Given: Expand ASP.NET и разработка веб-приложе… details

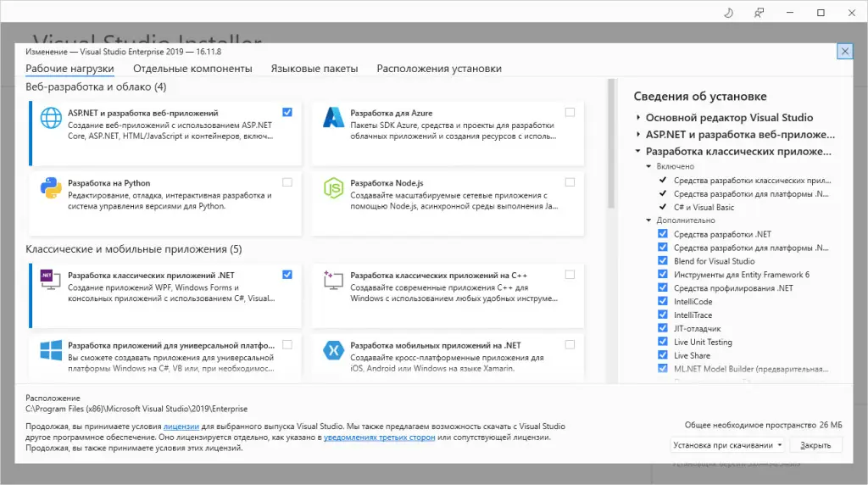Looking at the screenshot, I should pyautogui.click(x=638, y=135).
